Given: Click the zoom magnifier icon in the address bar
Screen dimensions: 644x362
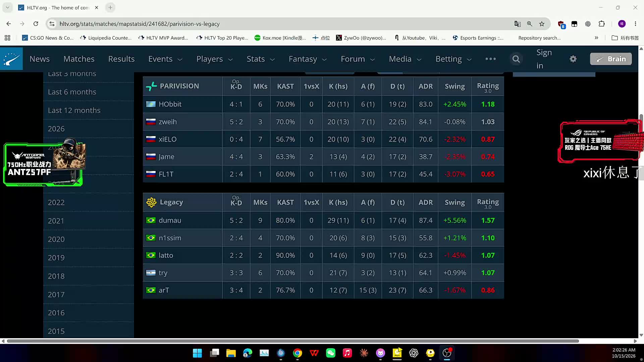Looking at the screenshot, I should click(530, 24).
